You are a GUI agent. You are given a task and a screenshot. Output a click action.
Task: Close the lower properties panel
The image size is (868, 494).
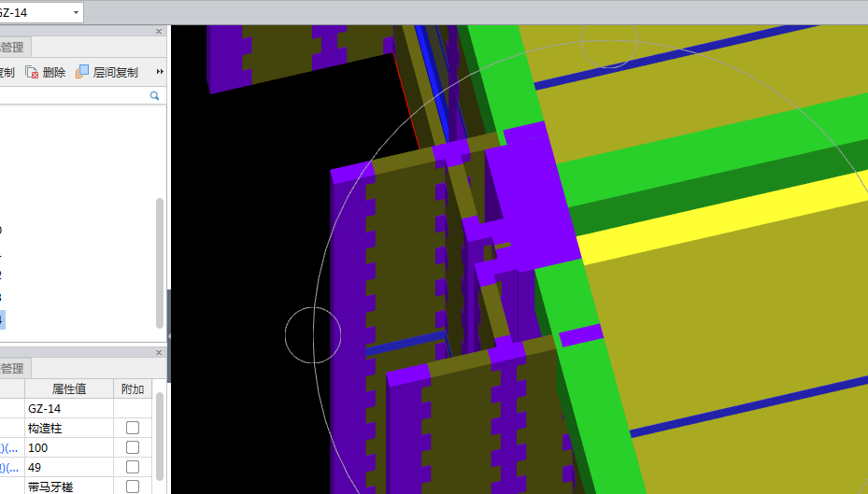(159, 352)
